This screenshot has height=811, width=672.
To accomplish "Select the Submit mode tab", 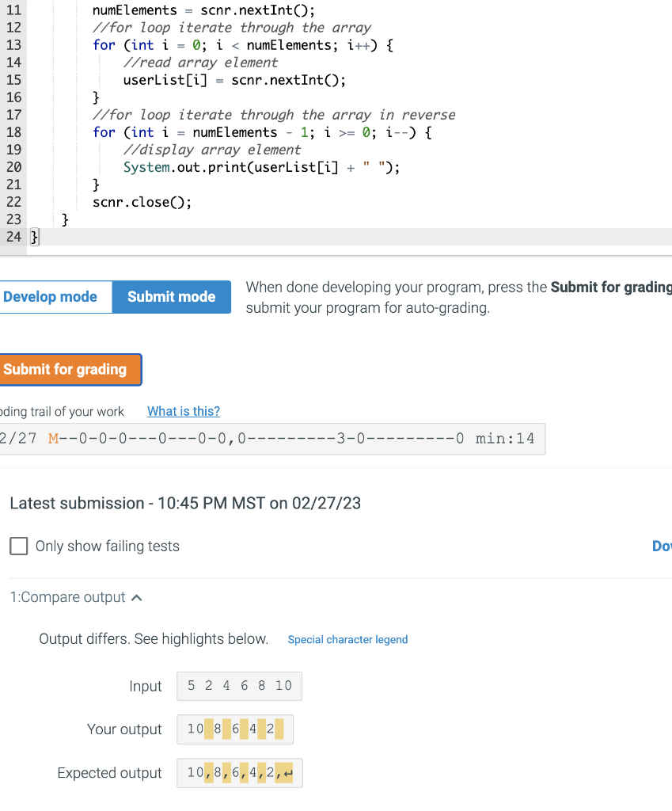I will pyautogui.click(x=171, y=296).
